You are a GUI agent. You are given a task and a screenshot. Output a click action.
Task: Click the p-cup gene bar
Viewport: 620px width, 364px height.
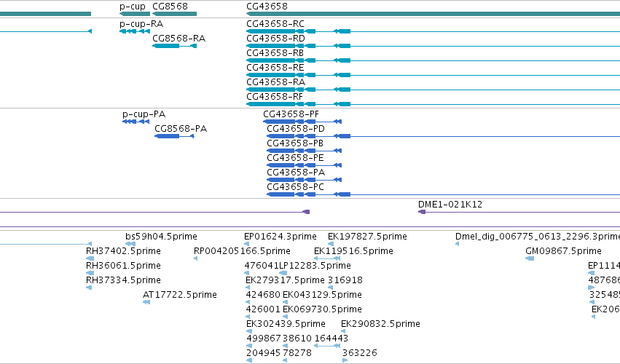click(x=135, y=15)
